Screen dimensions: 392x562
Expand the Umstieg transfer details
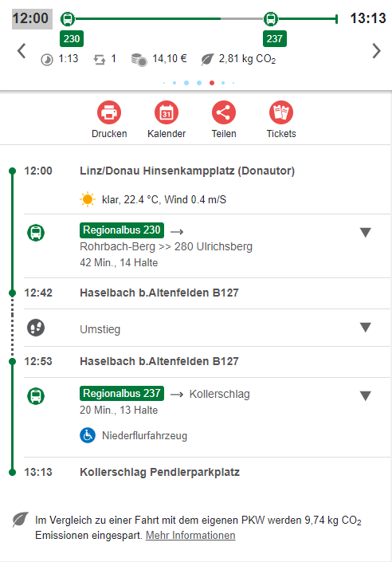coord(365,328)
